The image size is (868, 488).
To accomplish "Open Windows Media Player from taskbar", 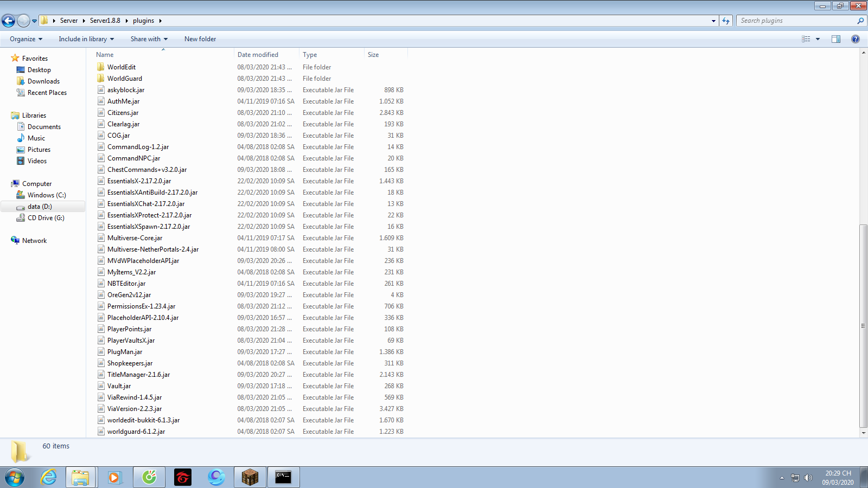I will pyautogui.click(x=114, y=477).
